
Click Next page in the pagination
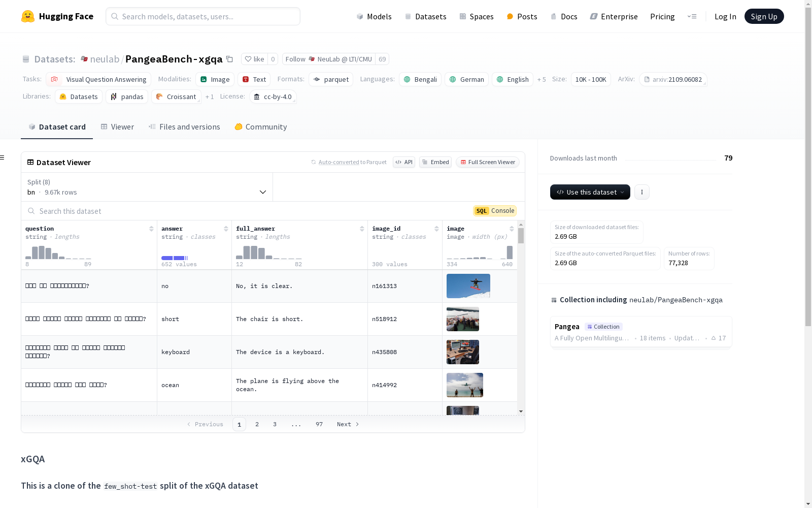coord(348,424)
